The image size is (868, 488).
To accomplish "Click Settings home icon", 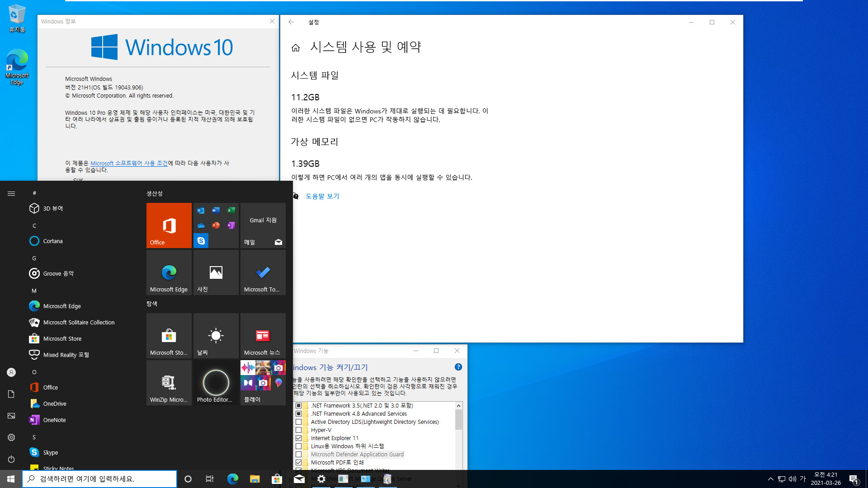I will [x=296, y=47].
